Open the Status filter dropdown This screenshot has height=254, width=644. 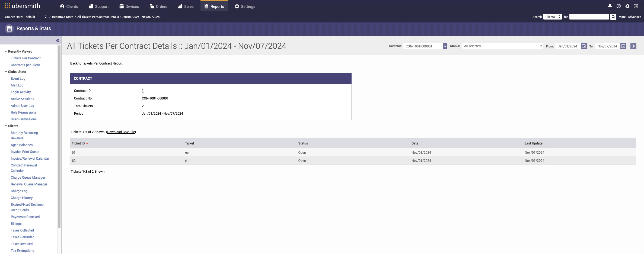click(502, 46)
